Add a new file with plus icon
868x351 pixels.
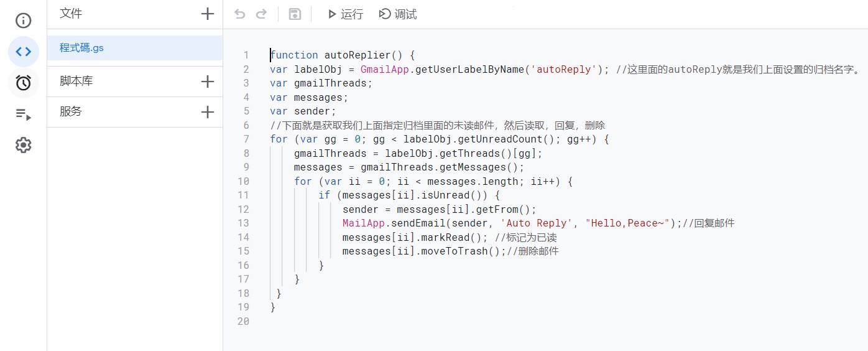tap(208, 14)
